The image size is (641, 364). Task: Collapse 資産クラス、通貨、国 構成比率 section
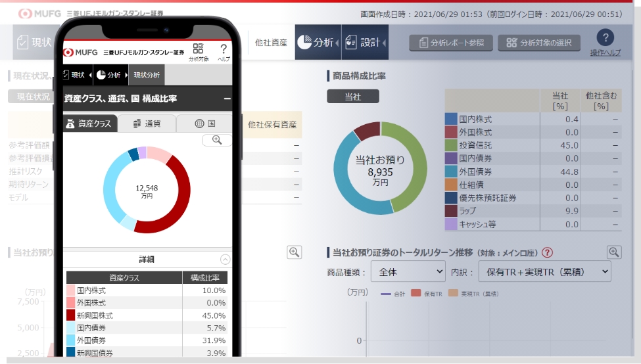[x=227, y=99]
